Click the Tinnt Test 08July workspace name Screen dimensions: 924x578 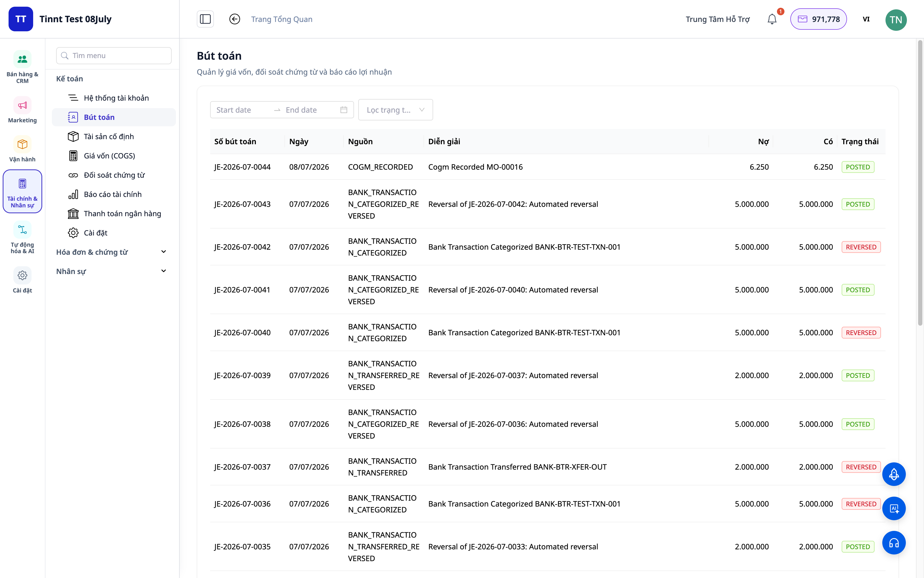pos(75,19)
